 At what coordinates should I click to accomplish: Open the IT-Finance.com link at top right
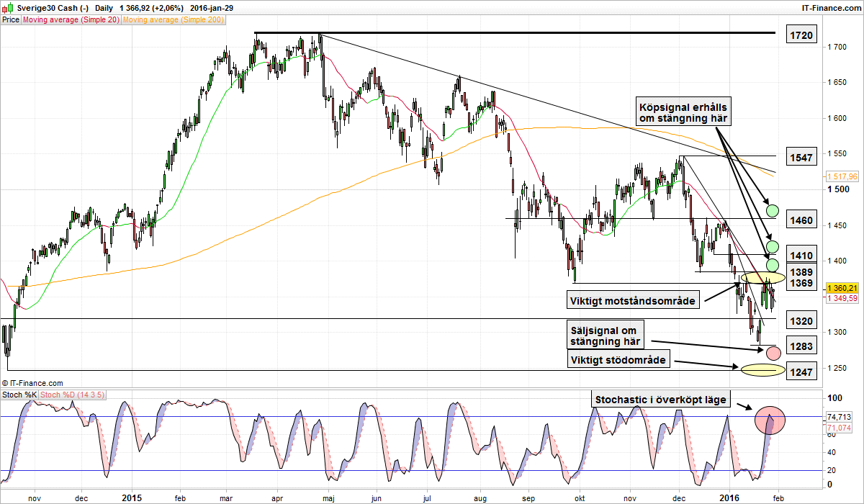[x=830, y=7]
